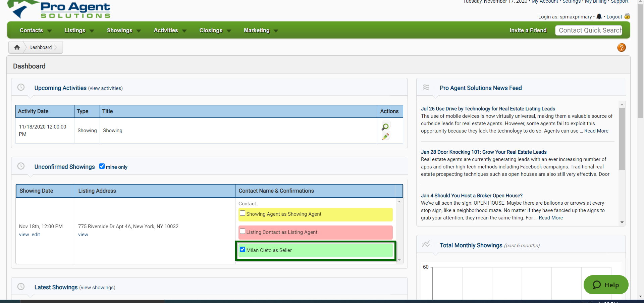Viewport: 644px width, 303px height.
Task: Click news feed scrollbar up arrow
Action: pyautogui.click(x=622, y=105)
